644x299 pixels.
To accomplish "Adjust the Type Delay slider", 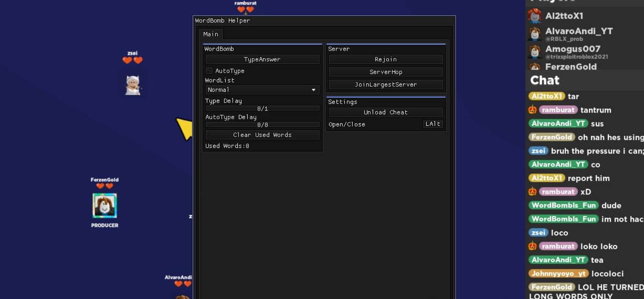I will click(x=262, y=108).
